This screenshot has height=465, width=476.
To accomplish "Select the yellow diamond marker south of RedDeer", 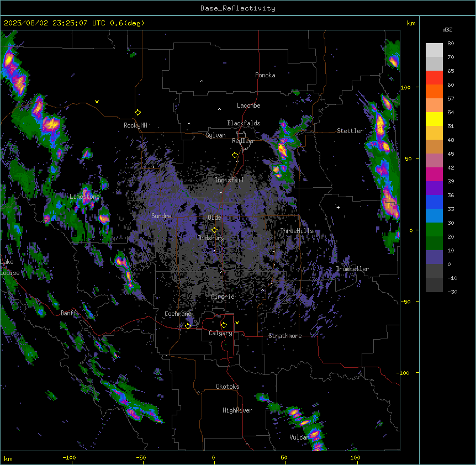I will 235,155.
